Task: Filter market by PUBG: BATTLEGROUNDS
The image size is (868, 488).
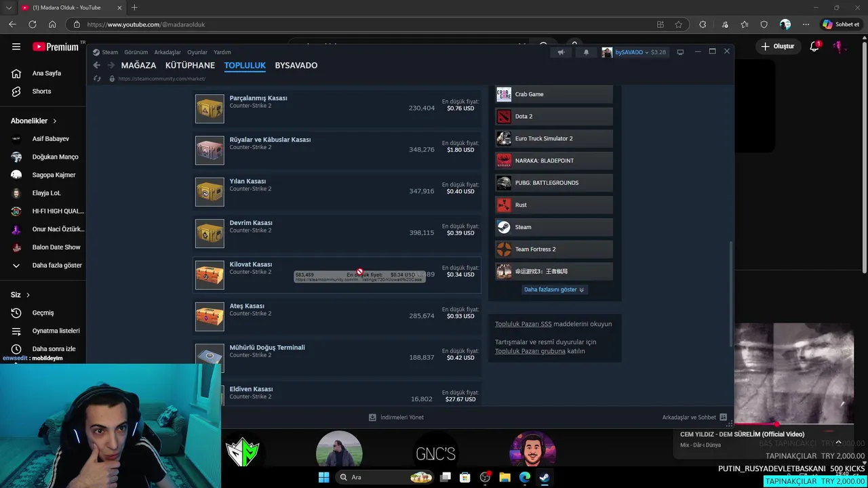Action: 554,183
